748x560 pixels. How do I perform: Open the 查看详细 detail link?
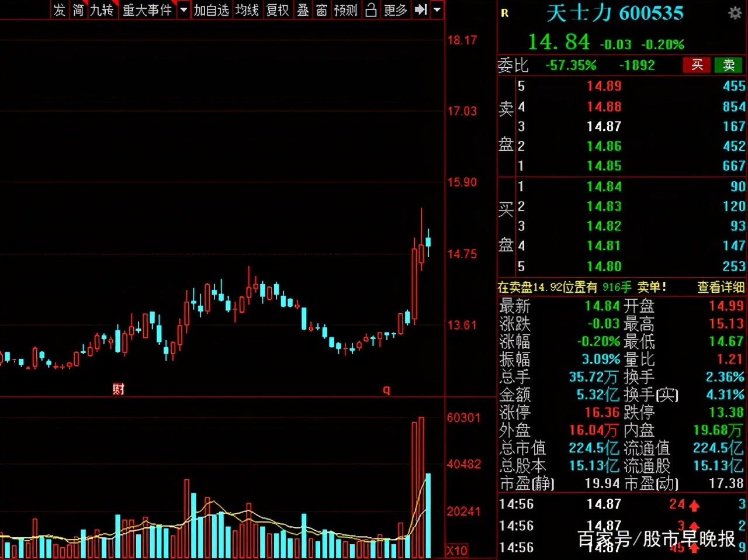pos(719,287)
